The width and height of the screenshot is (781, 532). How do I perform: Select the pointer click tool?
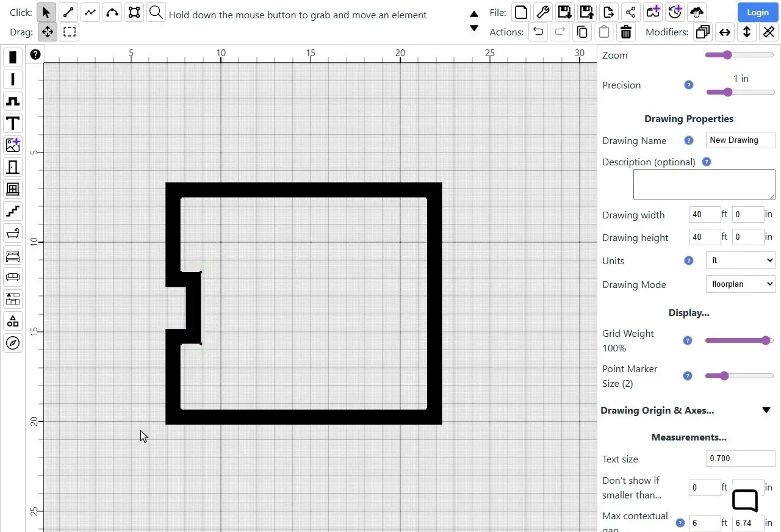point(46,12)
